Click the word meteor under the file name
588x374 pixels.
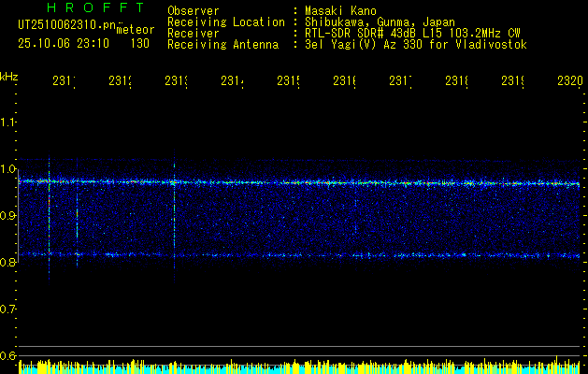point(136,30)
